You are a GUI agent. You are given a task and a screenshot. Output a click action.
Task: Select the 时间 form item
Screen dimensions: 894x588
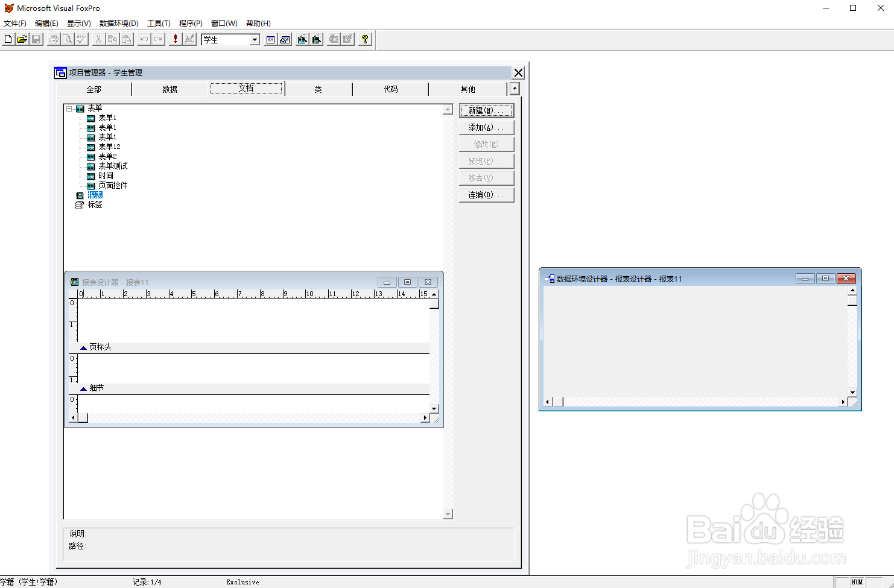click(106, 176)
